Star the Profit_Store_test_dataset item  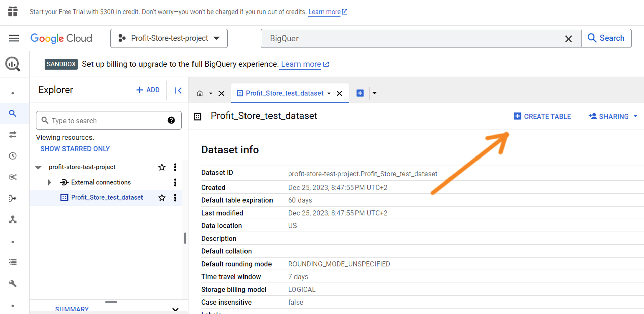tap(162, 198)
